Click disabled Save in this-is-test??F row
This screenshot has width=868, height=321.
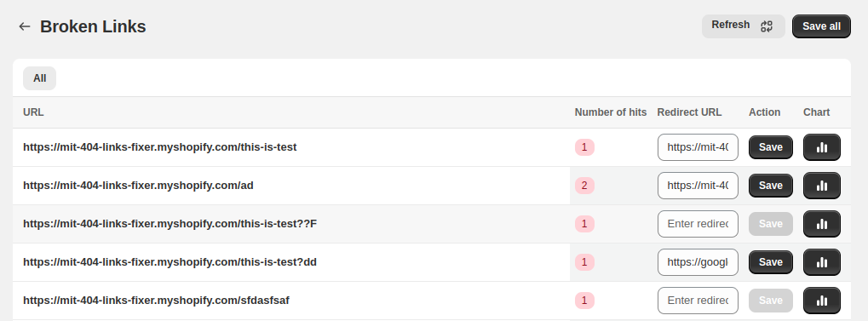coord(771,224)
